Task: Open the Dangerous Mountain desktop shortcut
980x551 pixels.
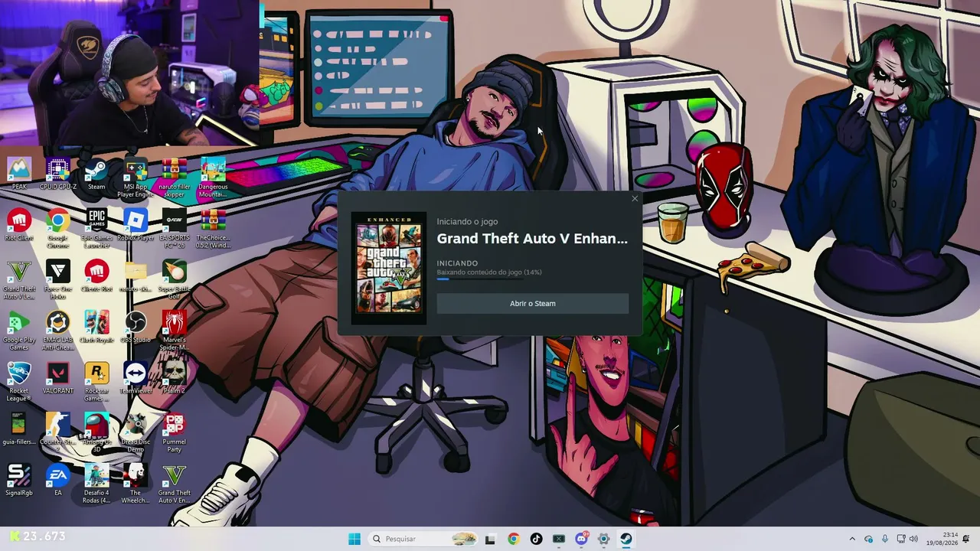Action: [x=213, y=177]
